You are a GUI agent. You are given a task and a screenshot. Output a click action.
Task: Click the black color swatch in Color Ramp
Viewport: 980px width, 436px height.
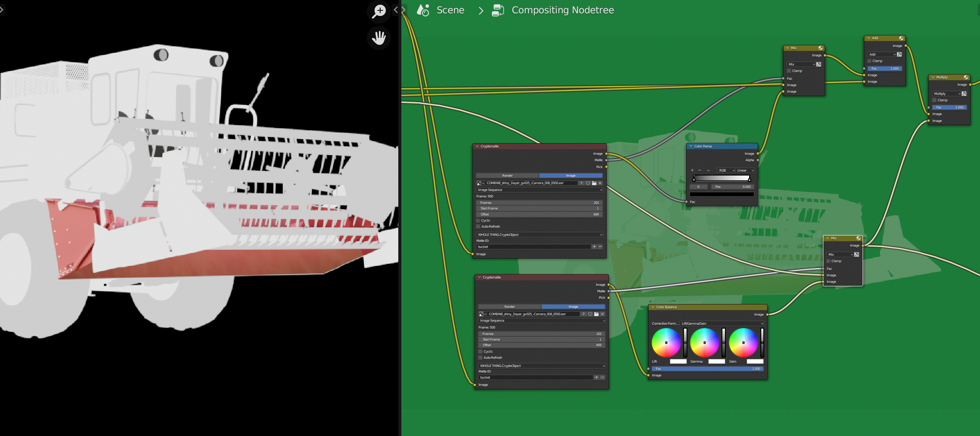pyautogui.click(x=722, y=194)
